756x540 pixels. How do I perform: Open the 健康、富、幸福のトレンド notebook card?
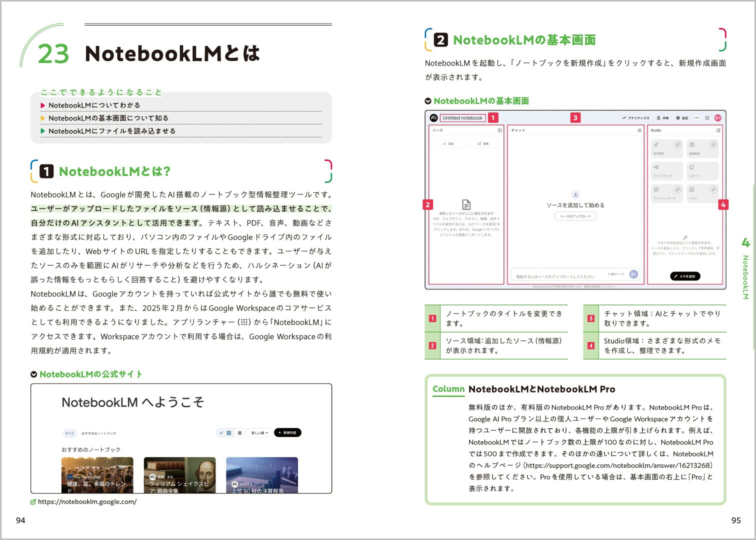[97, 475]
